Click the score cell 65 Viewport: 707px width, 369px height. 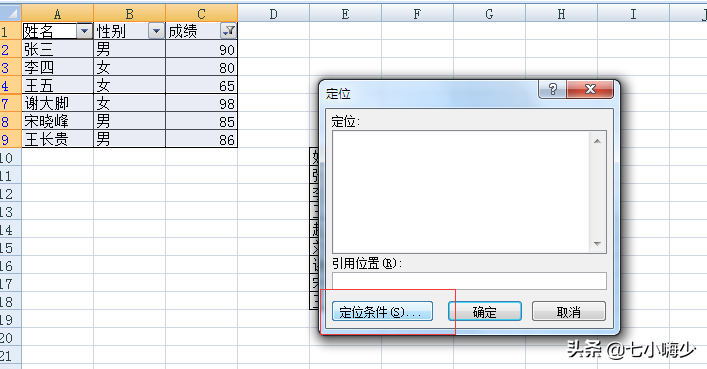tap(202, 85)
